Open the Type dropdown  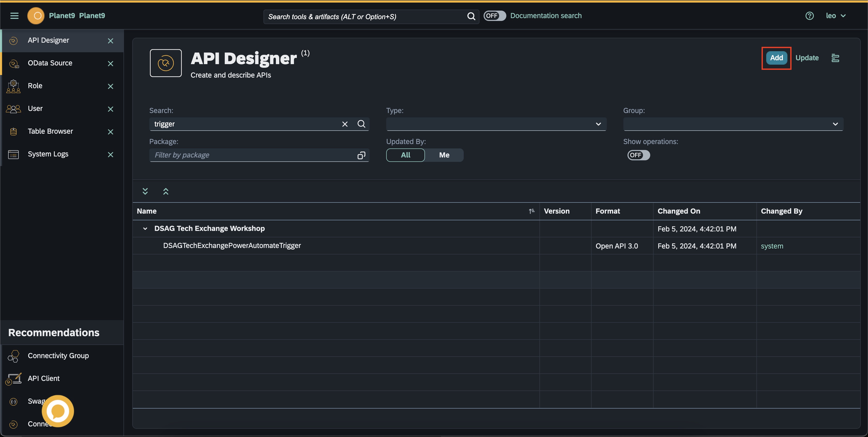(496, 124)
